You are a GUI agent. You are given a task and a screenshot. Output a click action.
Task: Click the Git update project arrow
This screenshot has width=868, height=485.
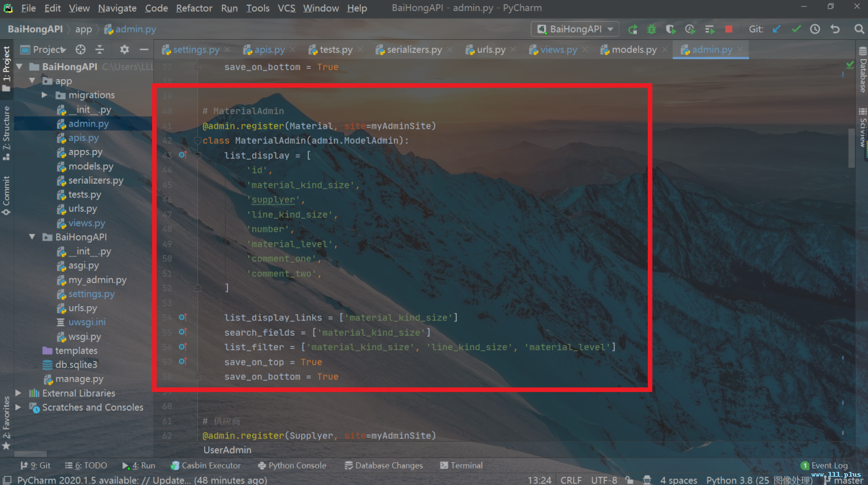(777, 29)
